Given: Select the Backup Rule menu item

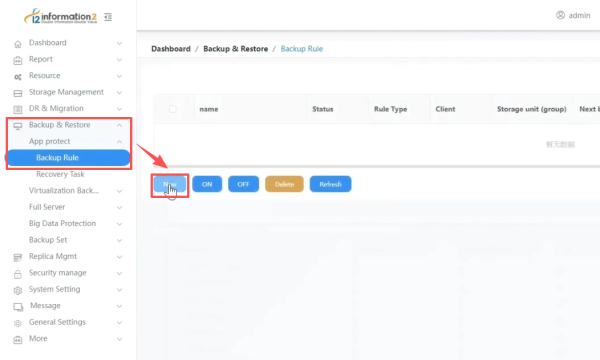Looking at the screenshot, I should (68, 158).
